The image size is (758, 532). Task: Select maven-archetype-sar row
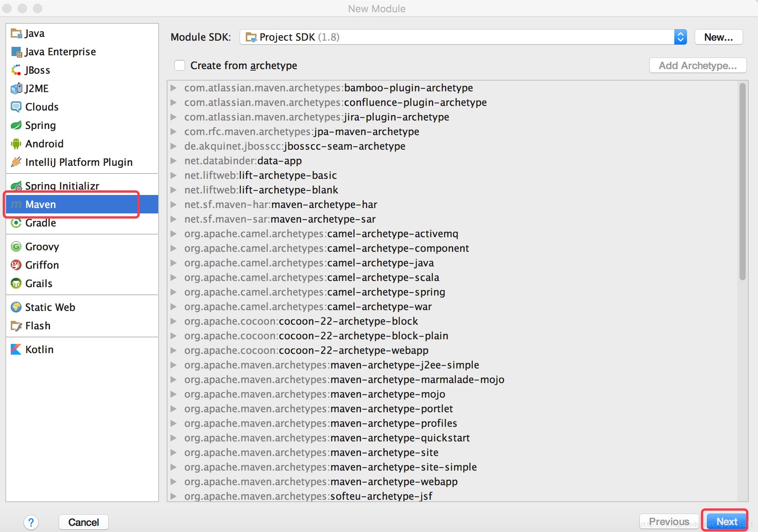click(453, 219)
